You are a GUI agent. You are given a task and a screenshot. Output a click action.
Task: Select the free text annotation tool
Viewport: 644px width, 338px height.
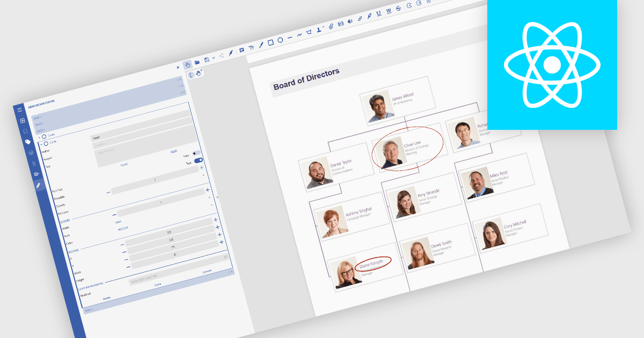tap(251, 48)
